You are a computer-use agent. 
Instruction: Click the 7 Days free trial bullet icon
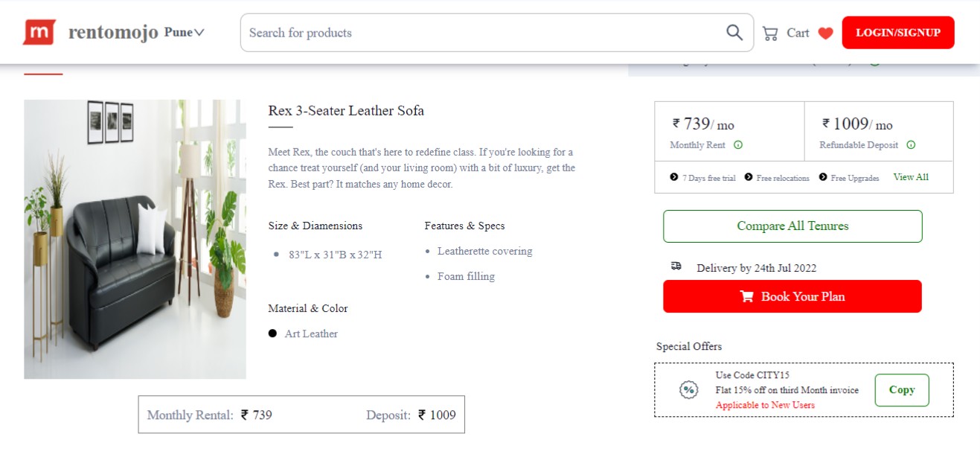click(674, 177)
